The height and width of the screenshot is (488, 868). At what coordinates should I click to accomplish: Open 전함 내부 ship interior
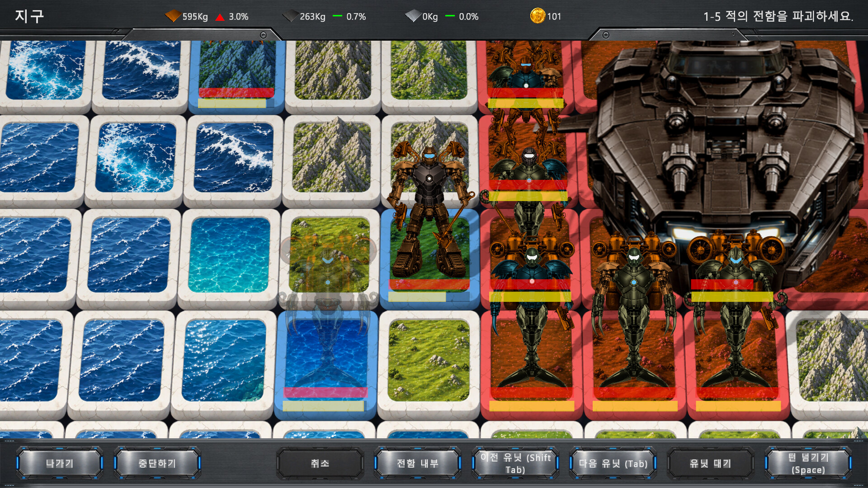pyautogui.click(x=418, y=463)
